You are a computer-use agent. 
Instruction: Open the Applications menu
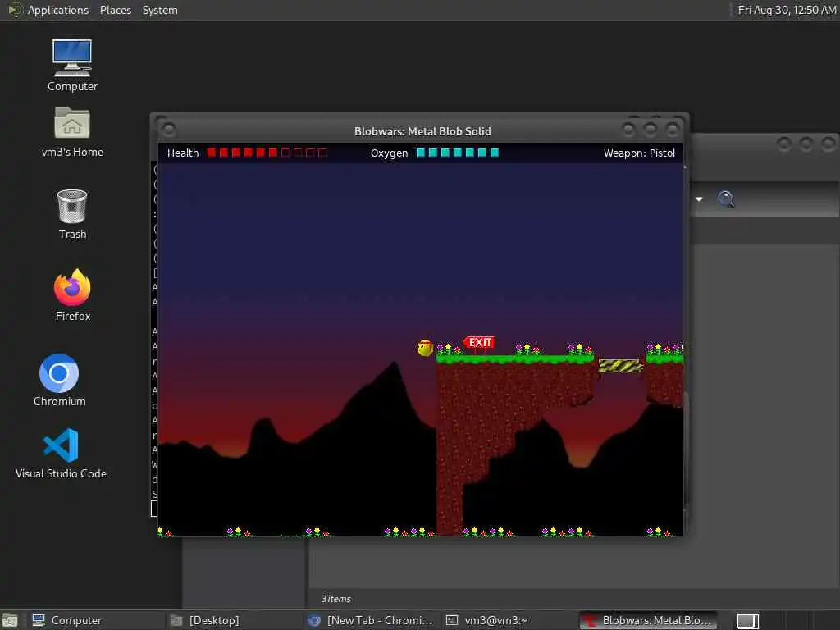click(58, 10)
